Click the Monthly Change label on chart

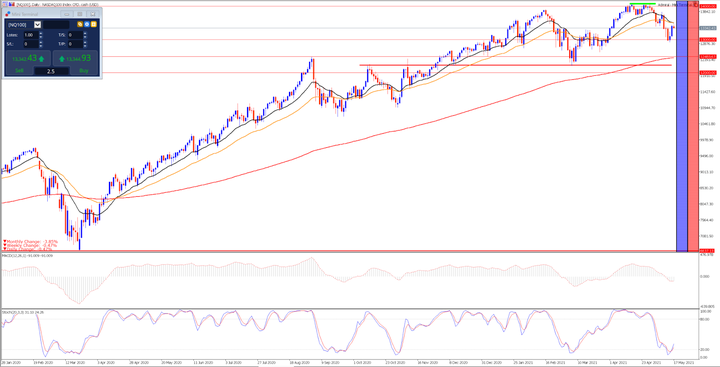pyautogui.click(x=31, y=241)
